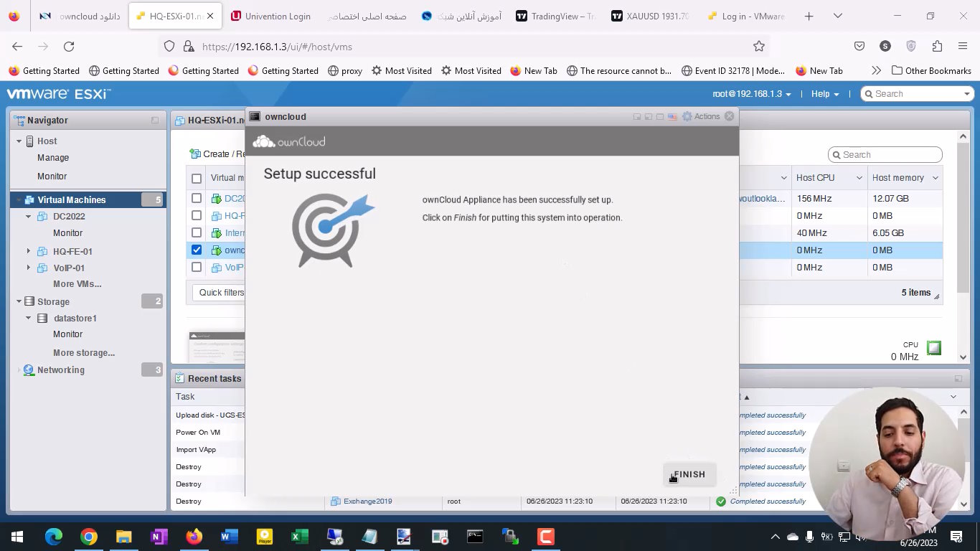Click the Networking globe icon
Image resolution: width=980 pixels, height=551 pixels.
(29, 370)
